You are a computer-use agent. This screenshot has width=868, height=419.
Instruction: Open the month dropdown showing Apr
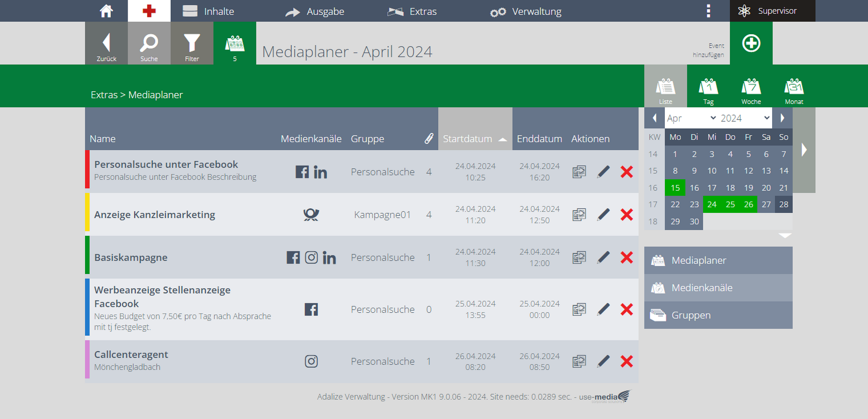coord(691,118)
